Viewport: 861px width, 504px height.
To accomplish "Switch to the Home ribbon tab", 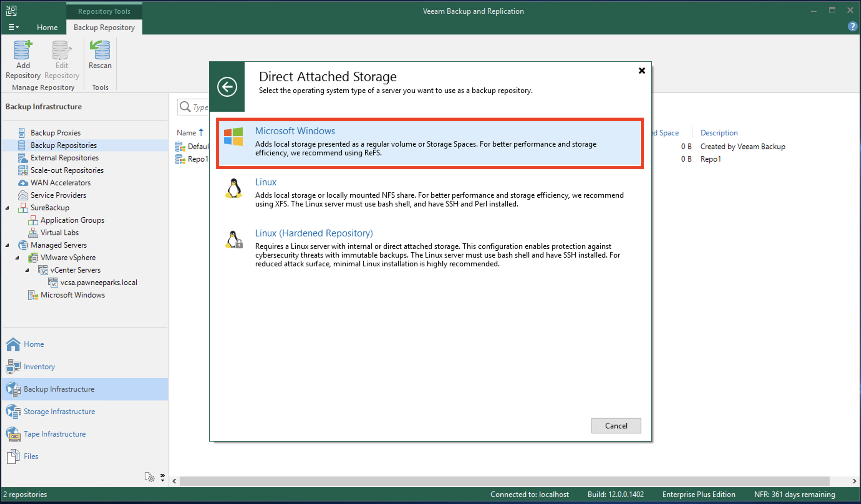I will [x=47, y=27].
